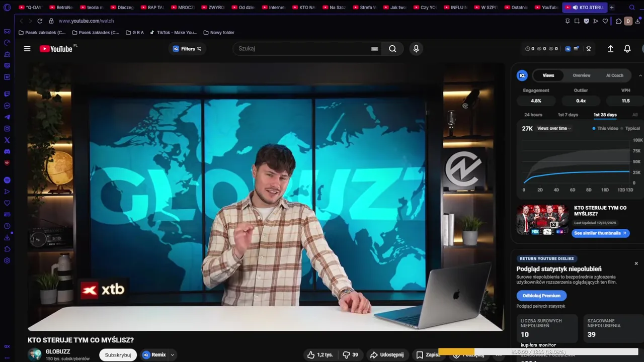This screenshot has width=644, height=362.
Task: Open the browser snapshot tool icon
Action: pos(577,21)
